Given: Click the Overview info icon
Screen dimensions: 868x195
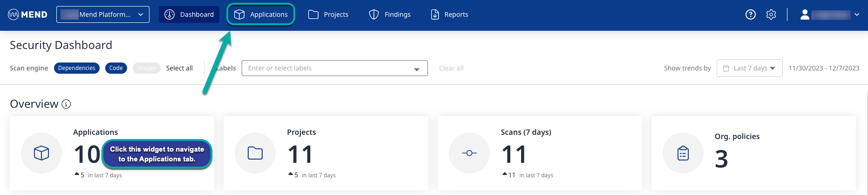Looking at the screenshot, I should [x=66, y=104].
